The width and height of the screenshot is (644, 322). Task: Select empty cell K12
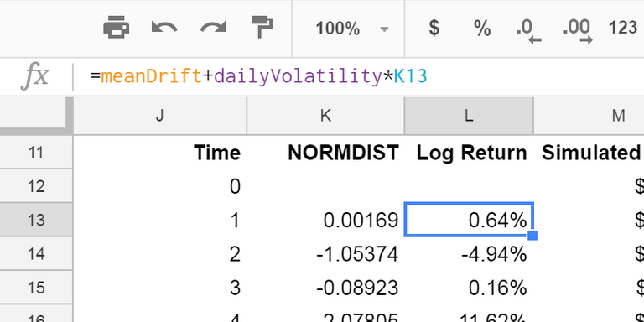coord(325,186)
